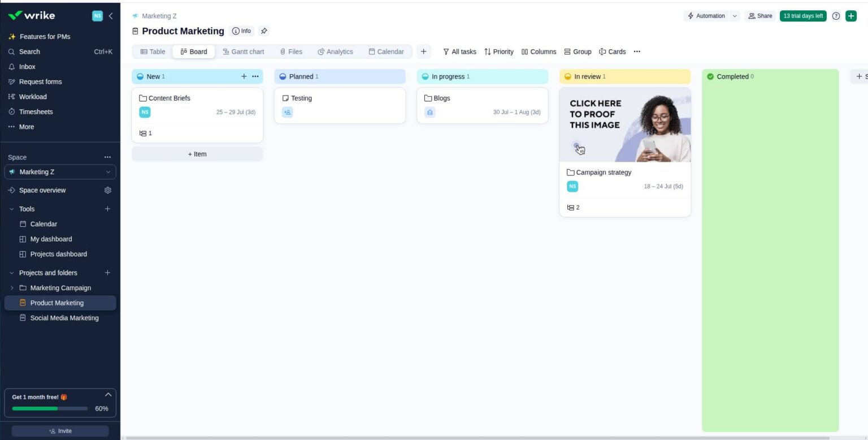Open Timesheets via the clock icon
The height and width of the screenshot is (440, 868).
click(11, 111)
